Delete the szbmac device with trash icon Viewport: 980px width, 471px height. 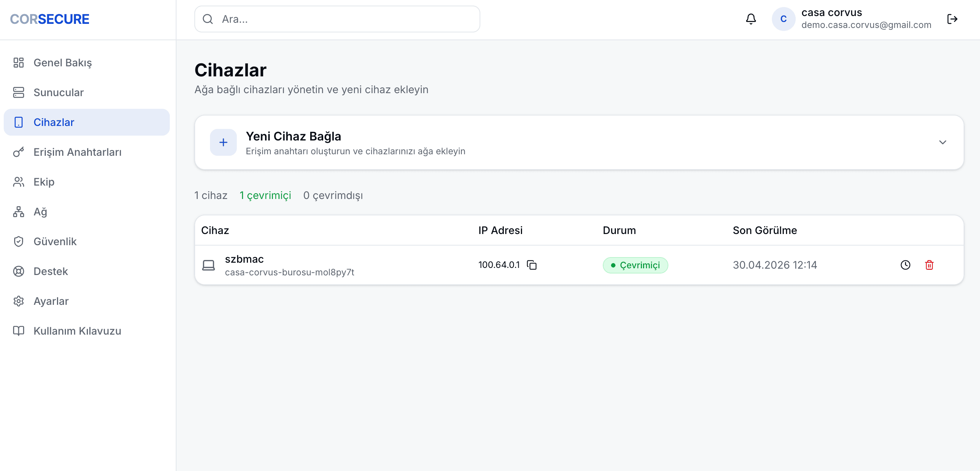(929, 265)
